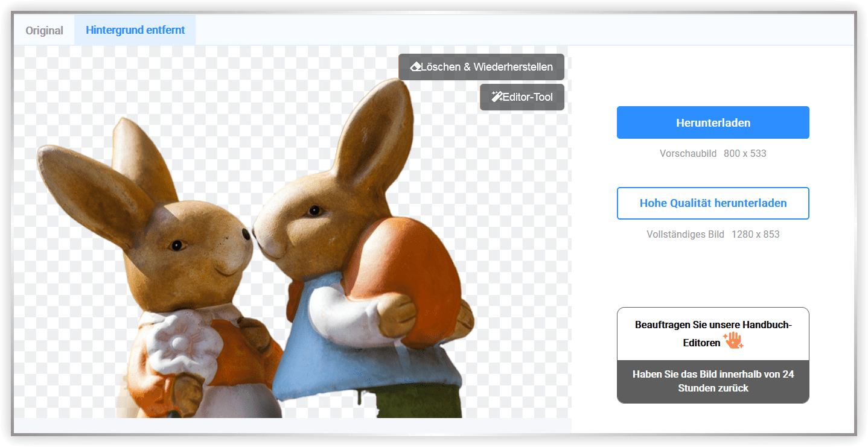Open the Löschen & Wiederherstellen text label
Viewport: 868px width, 447px height.
[487, 67]
